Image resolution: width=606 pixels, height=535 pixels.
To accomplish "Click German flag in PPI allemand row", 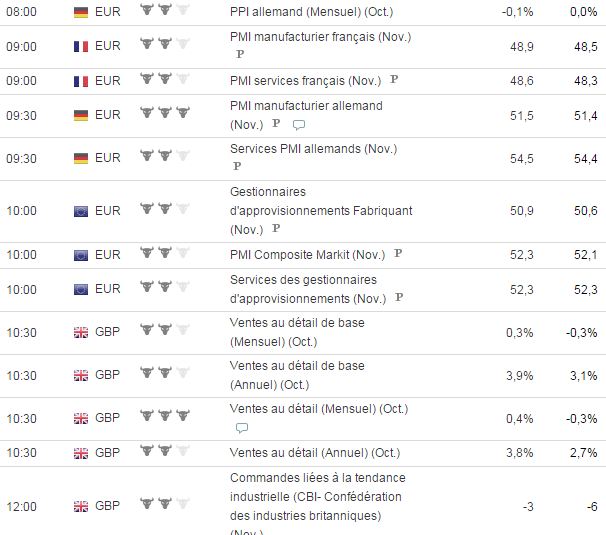I will click(x=81, y=11).
